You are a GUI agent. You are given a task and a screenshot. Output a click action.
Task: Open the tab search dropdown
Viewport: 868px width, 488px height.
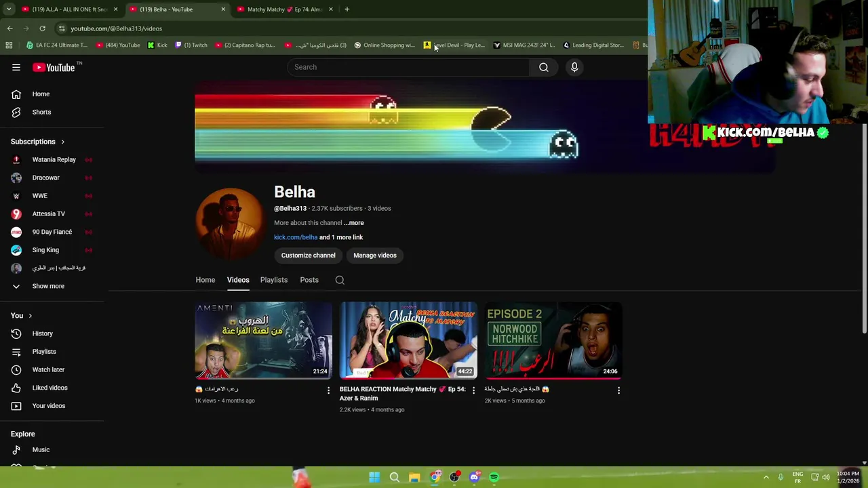(x=9, y=9)
